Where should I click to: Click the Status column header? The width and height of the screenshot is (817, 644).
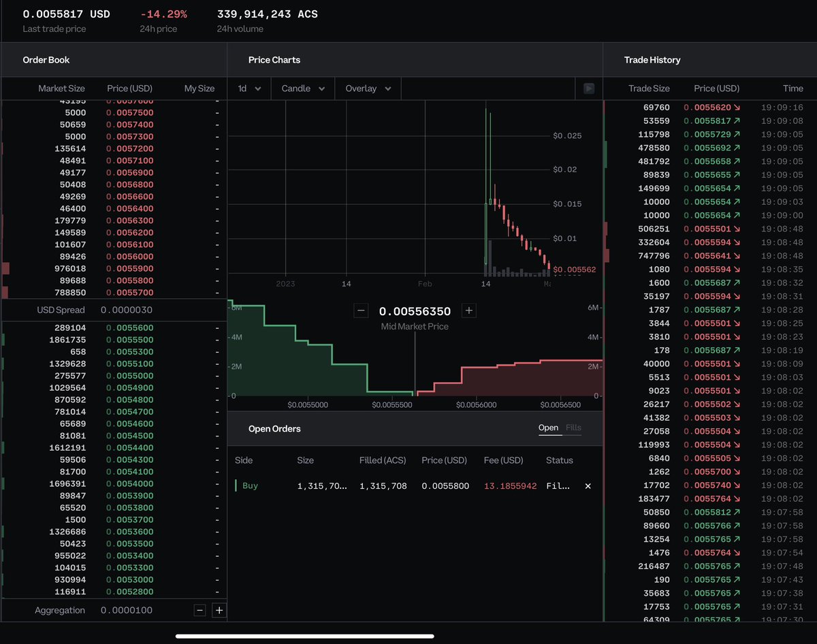coord(560,460)
